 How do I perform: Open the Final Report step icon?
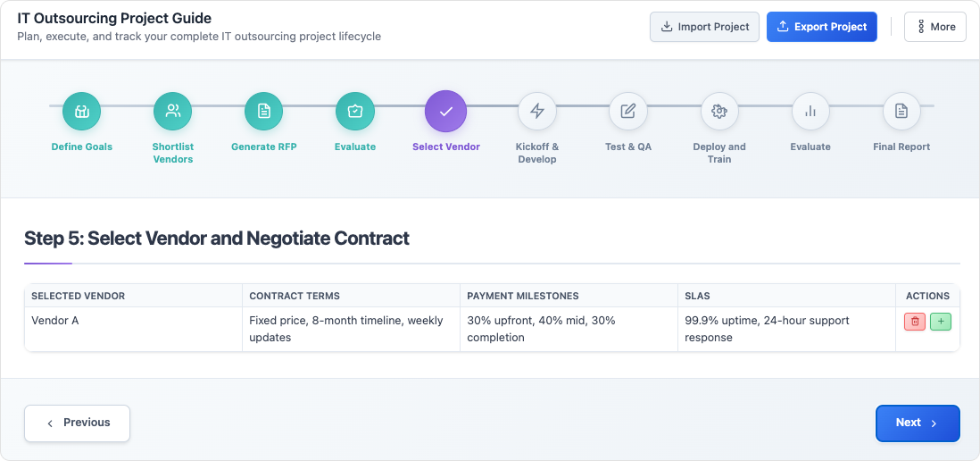pyautogui.click(x=901, y=112)
